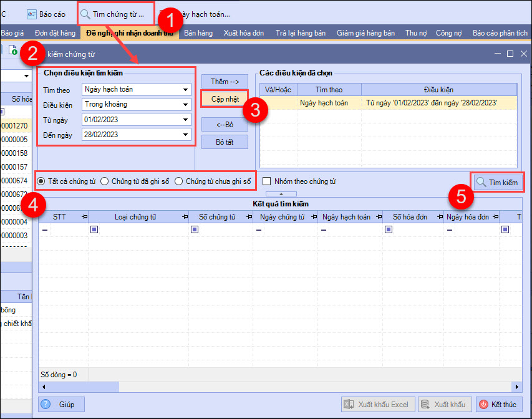Click the Bỏ tất button
This screenshot has width=532, height=419.
click(225, 142)
